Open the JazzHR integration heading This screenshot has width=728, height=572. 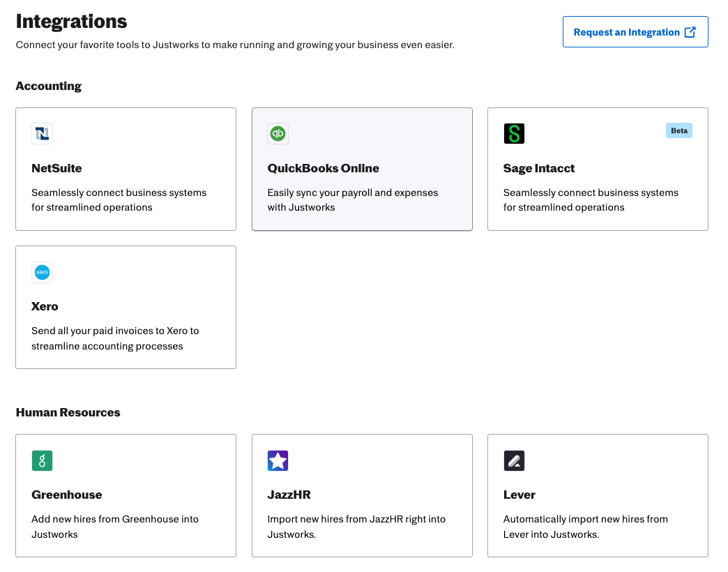coord(289,495)
